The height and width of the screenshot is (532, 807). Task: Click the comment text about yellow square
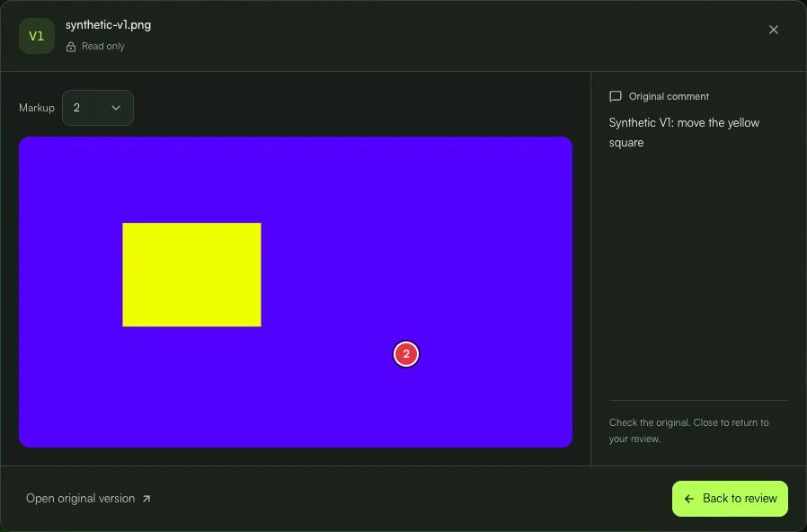tap(684, 132)
